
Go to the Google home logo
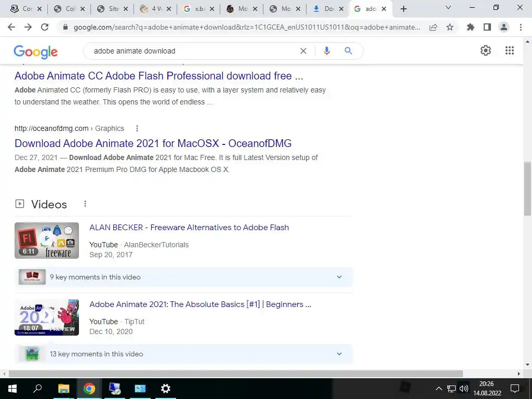coord(36,52)
